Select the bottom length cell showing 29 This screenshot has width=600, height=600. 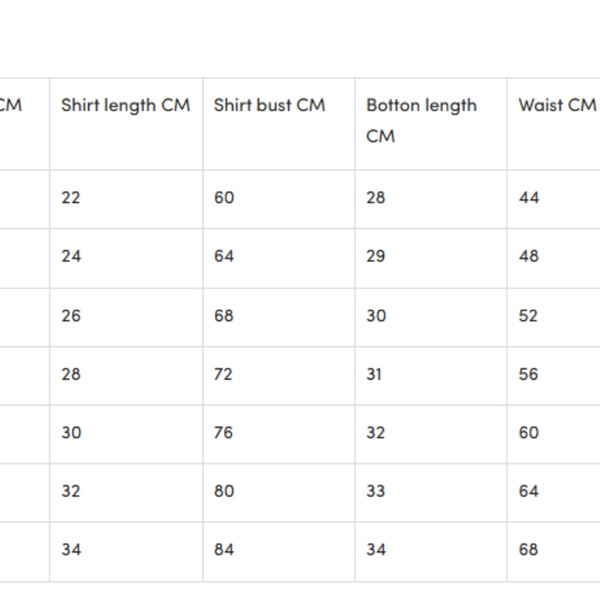pyautogui.click(x=376, y=256)
